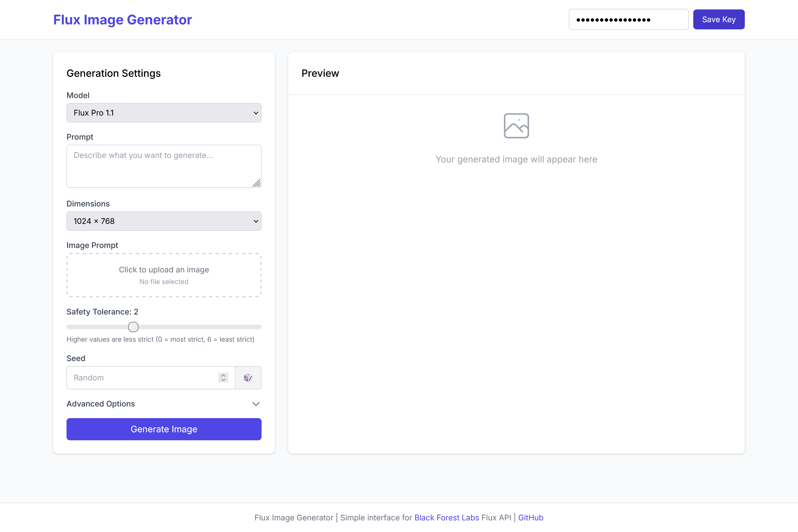The width and height of the screenshot is (798, 532).
Task: Click the dice icon to randomize seed
Action: click(248, 378)
